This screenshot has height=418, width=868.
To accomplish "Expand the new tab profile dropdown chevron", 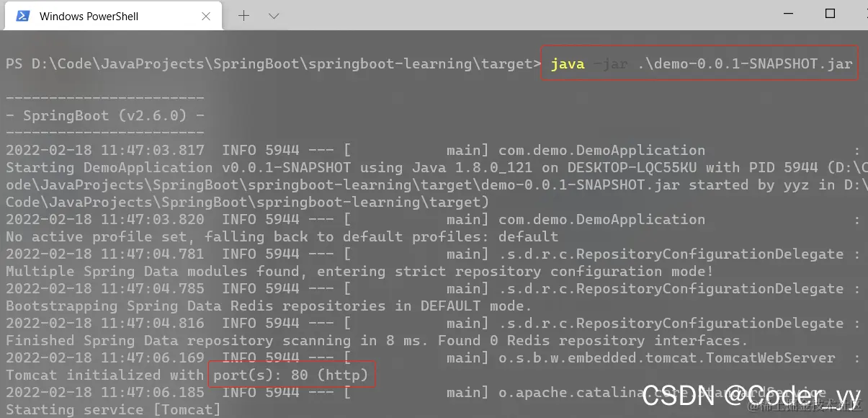I will [274, 16].
